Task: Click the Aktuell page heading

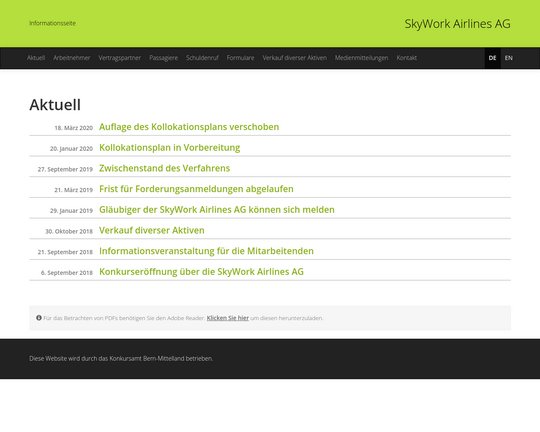Action: click(55, 105)
